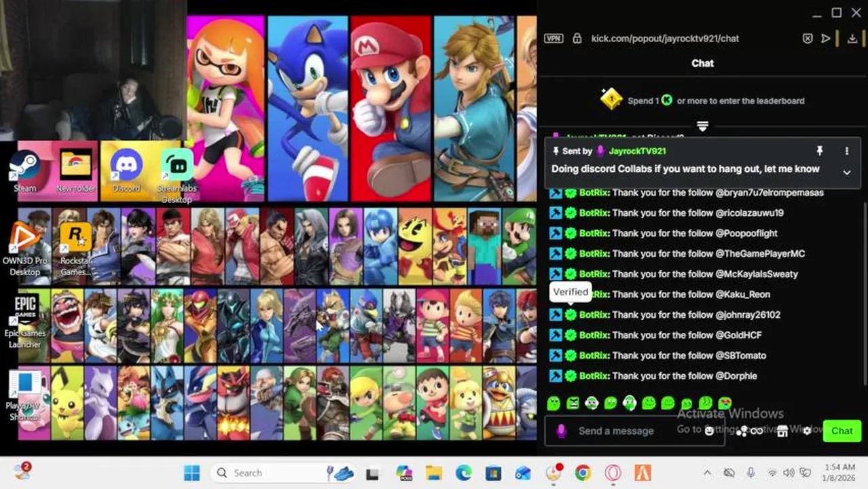Open pinned message three-dot options menu

846,151
